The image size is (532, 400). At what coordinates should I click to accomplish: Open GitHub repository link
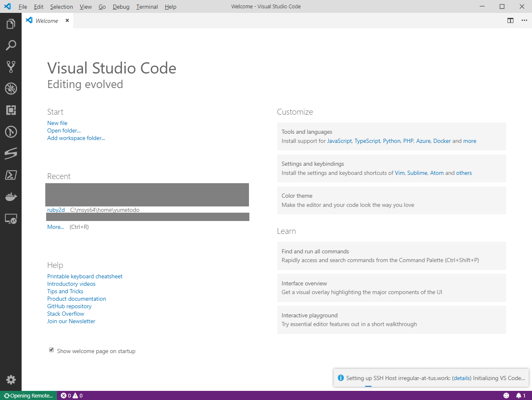pyautogui.click(x=69, y=306)
